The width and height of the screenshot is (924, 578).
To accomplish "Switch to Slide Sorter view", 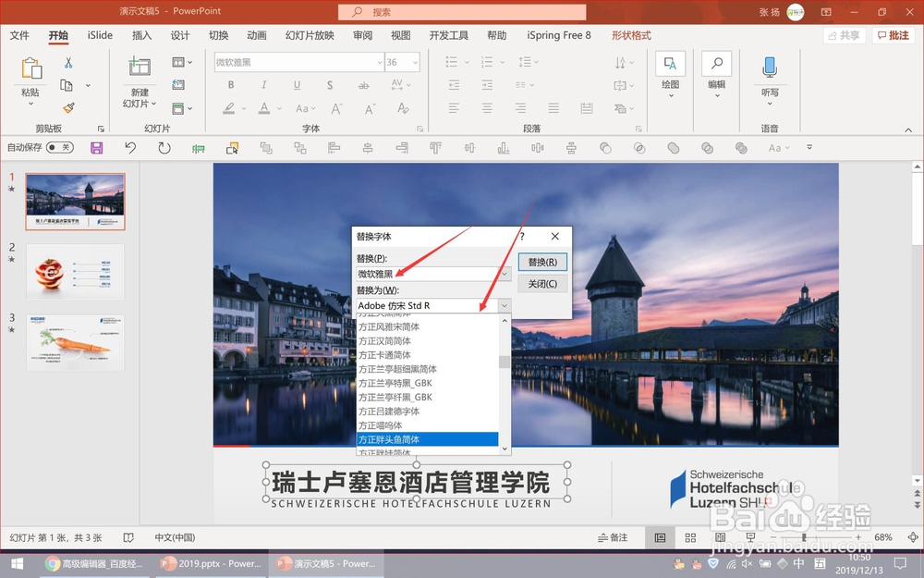I will pyautogui.click(x=690, y=537).
